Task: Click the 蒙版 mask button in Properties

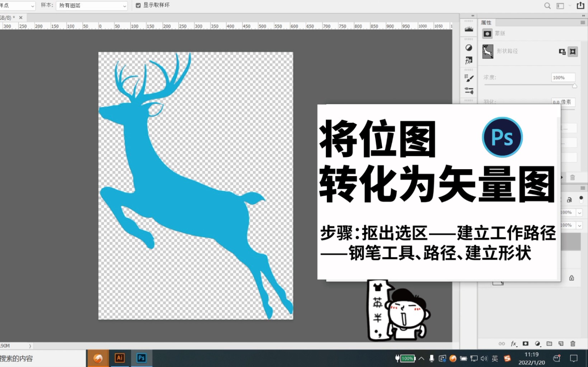Action: click(487, 34)
